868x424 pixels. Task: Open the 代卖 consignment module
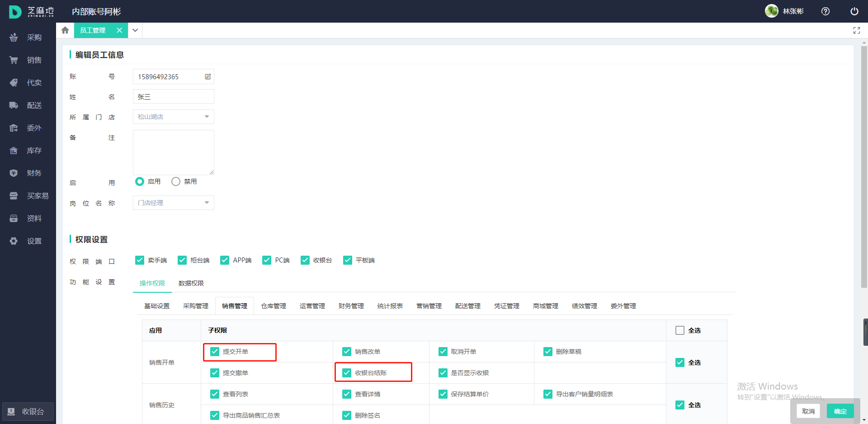coord(27,83)
